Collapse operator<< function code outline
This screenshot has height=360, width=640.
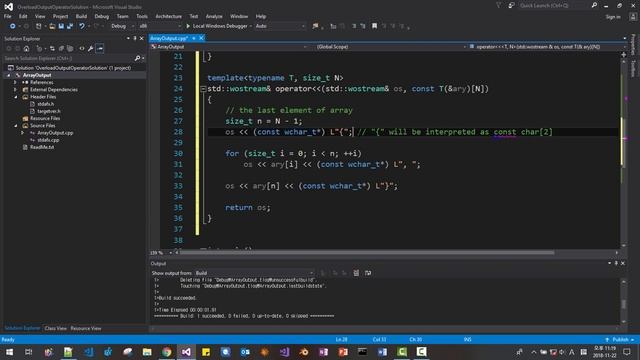click(203, 89)
